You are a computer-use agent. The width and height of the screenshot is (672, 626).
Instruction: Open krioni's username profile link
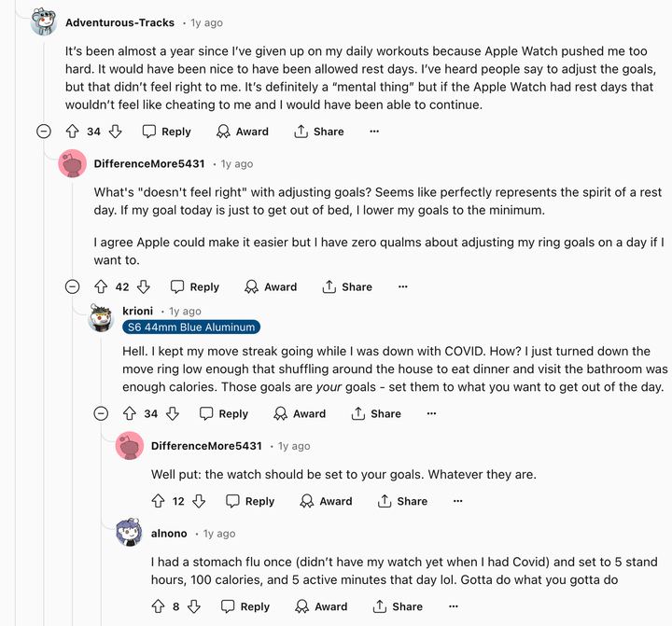[x=137, y=311]
